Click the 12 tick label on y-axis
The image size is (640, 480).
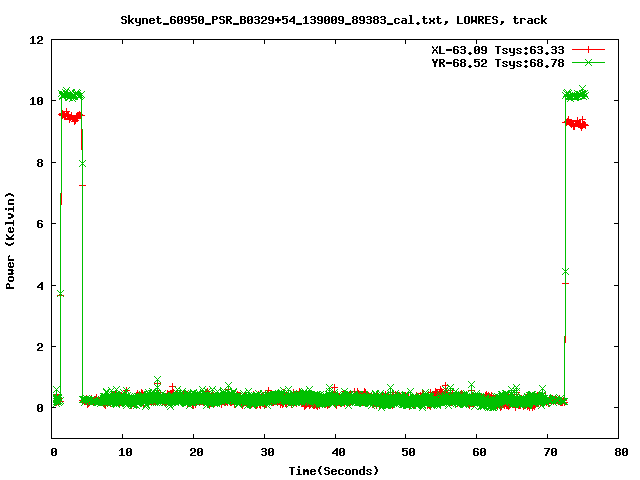(x=36, y=40)
